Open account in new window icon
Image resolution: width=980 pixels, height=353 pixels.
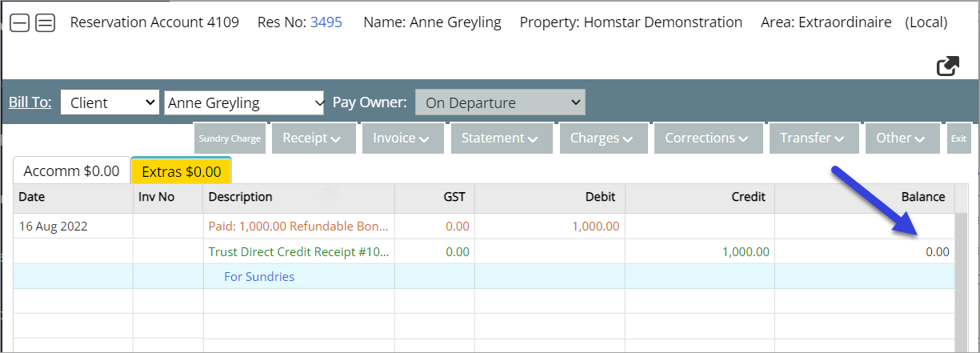point(948,66)
